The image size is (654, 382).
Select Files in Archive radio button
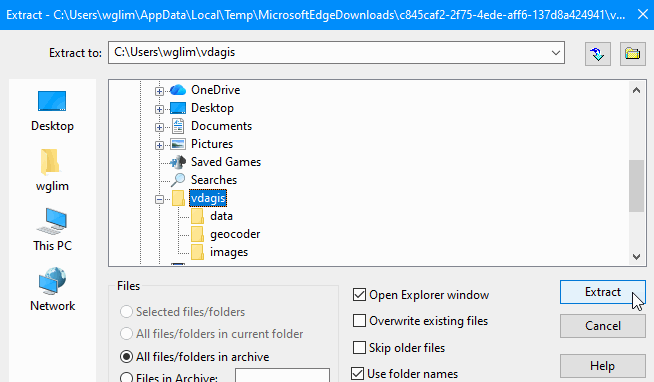126,378
